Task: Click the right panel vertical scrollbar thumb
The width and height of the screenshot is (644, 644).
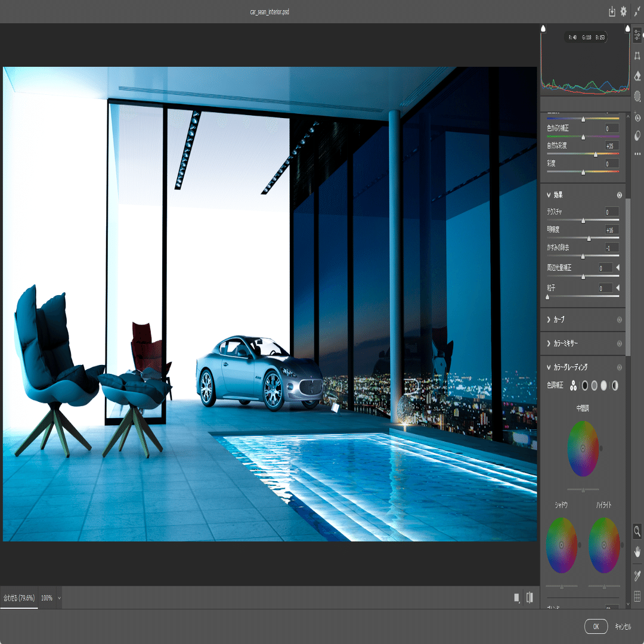Action: [627, 277]
